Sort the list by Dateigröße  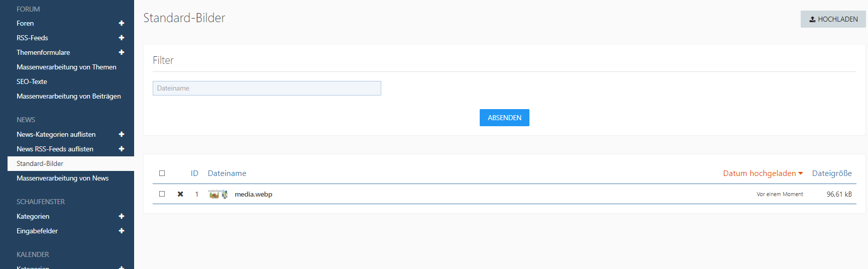(x=832, y=173)
